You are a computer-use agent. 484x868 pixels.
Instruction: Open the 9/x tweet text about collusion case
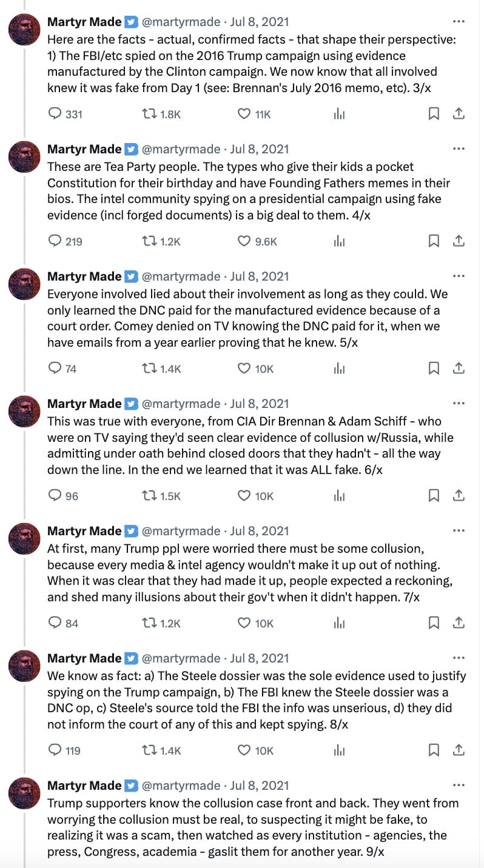click(x=253, y=827)
